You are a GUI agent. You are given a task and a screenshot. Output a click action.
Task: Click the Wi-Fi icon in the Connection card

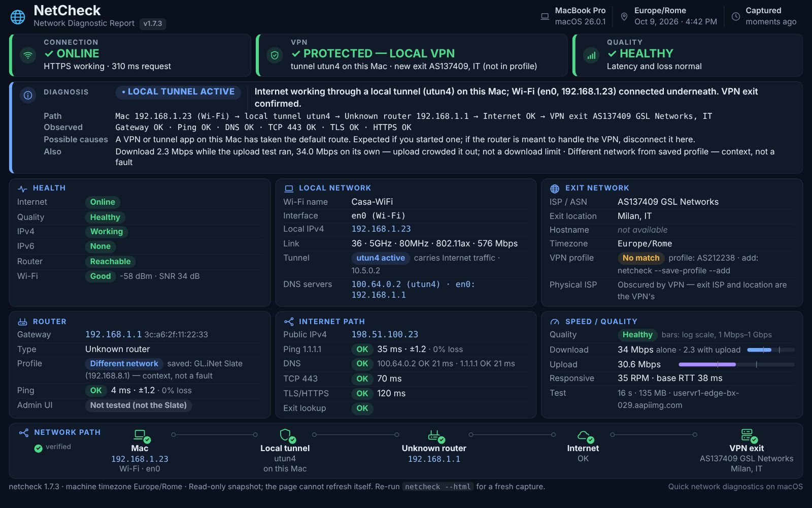pos(28,55)
